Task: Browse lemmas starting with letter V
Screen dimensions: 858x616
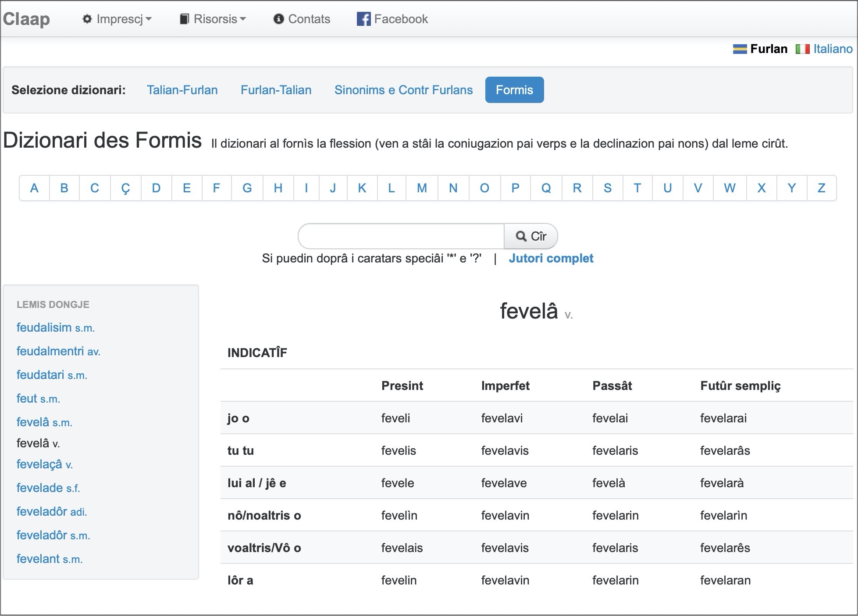Action: coord(698,188)
